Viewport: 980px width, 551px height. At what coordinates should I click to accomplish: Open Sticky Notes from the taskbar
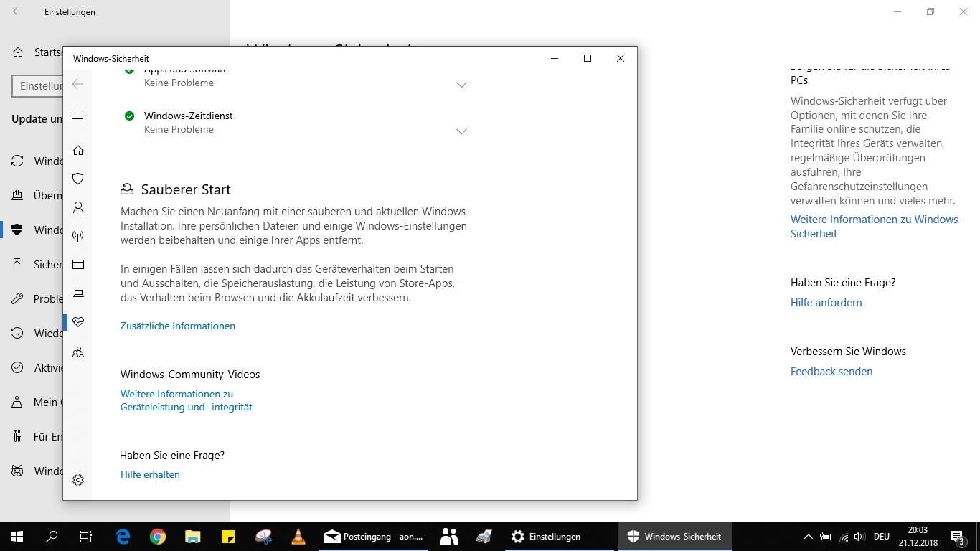(x=228, y=537)
